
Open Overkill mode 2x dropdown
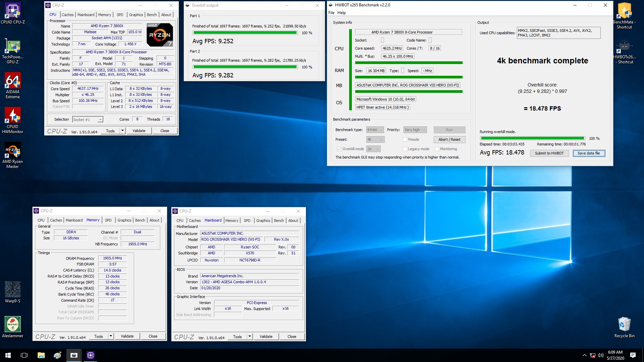tap(373, 149)
